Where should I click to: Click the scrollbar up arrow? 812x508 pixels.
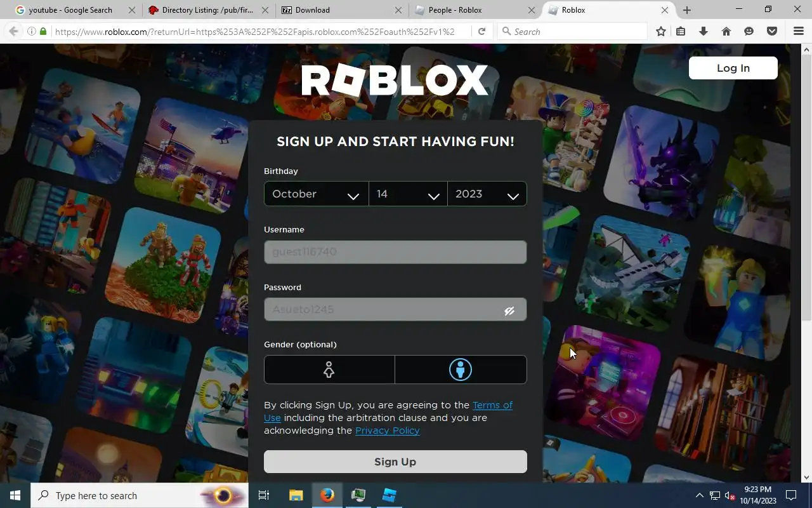[x=807, y=49]
